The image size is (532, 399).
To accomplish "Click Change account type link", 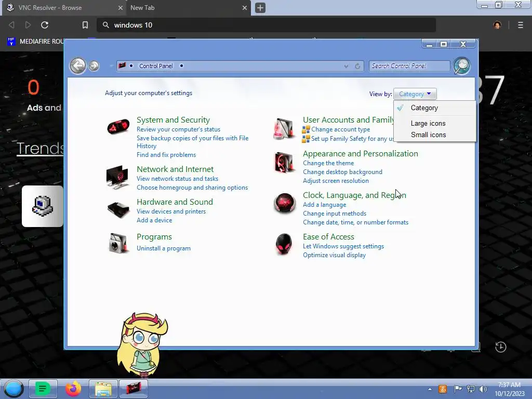I will coord(340,129).
